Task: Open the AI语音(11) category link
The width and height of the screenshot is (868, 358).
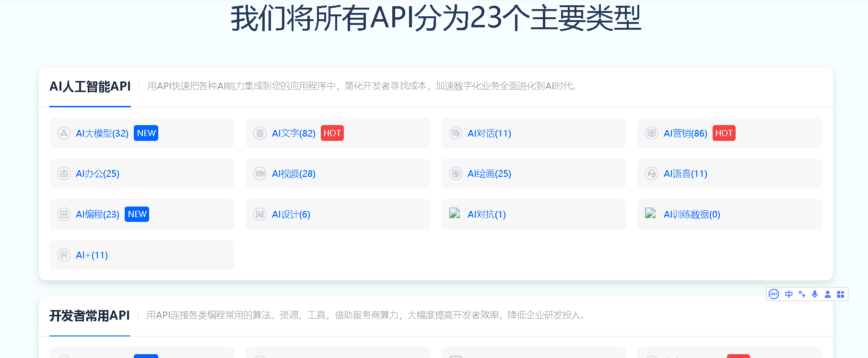Action: (685, 173)
